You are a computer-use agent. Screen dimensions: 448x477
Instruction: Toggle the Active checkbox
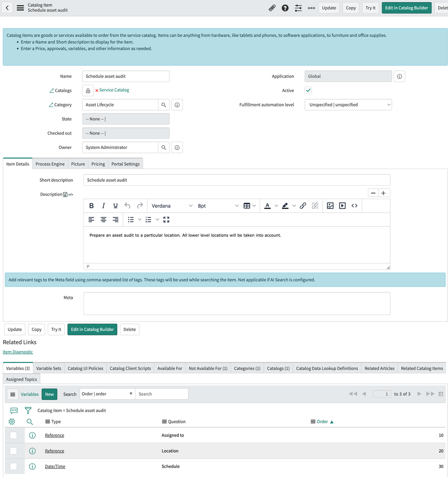coord(308,90)
